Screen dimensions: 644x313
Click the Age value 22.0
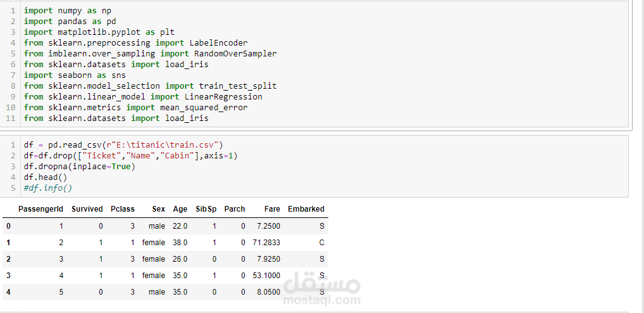coord(180,226)
